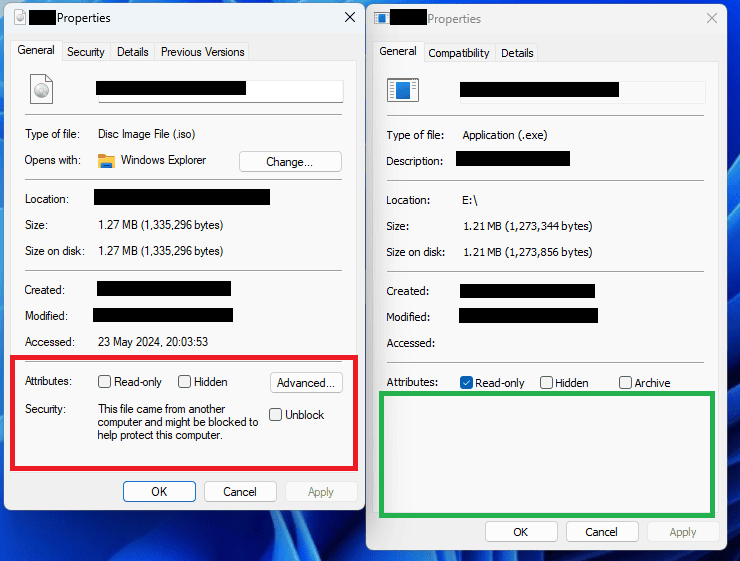The image size is (740, 561).
Task: Click the '1.21 MB (1,273,344 bytes)' size value
Action: click(x=527, y=226)
